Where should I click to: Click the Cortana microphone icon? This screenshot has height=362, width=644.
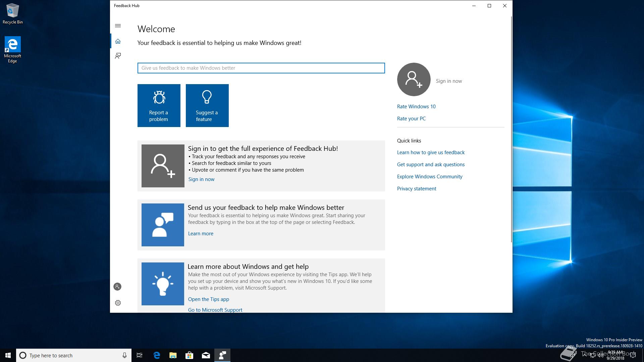coord(124,355)
